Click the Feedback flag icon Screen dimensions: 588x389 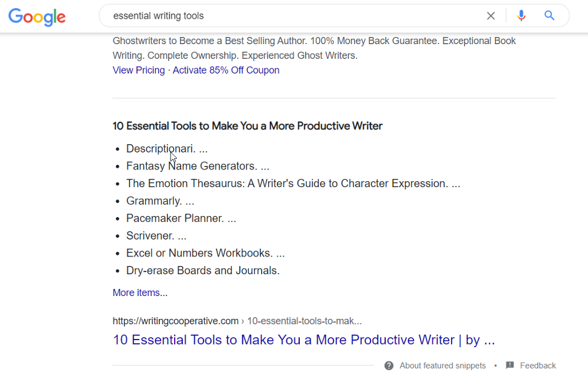(510, 365)
